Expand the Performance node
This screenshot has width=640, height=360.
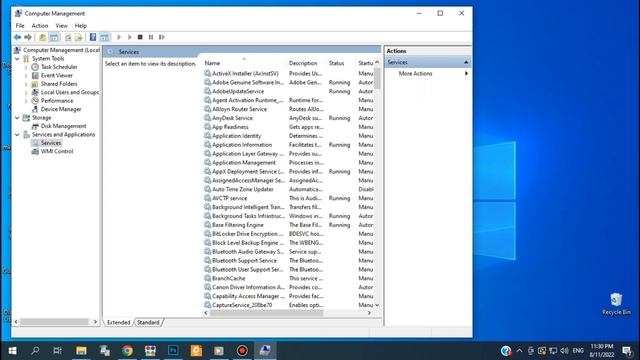point(26,101)
